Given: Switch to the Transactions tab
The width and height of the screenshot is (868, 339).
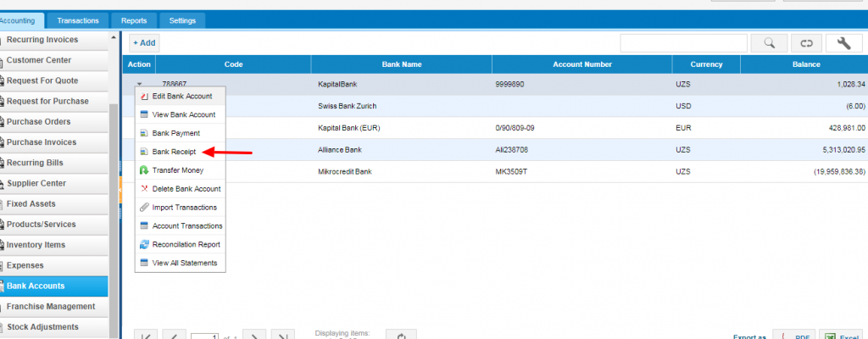Looking at the screenshot, I should click(x=78, y=20).
